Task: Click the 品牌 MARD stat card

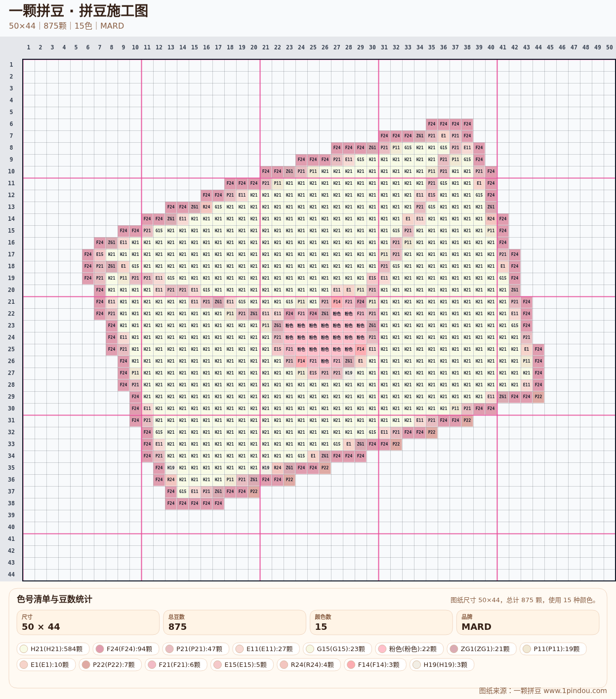Action: click(528, 622)
